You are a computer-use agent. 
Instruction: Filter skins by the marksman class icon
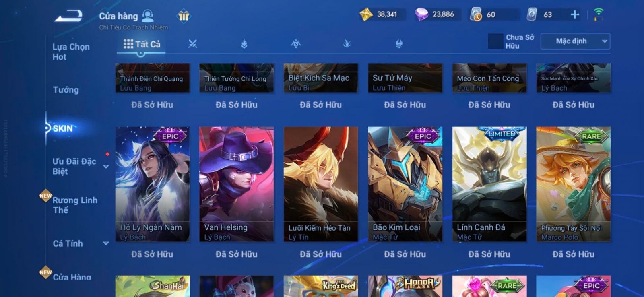347,43
